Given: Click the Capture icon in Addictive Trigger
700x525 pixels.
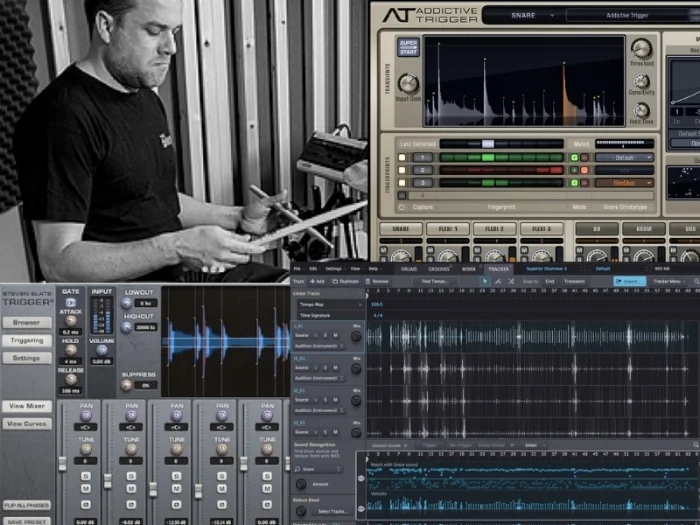Looking at the screenshot, I should 401,207.
